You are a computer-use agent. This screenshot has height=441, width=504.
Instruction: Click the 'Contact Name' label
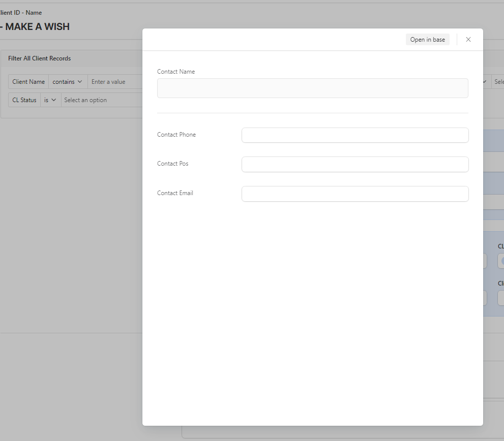tap(176, 72)
